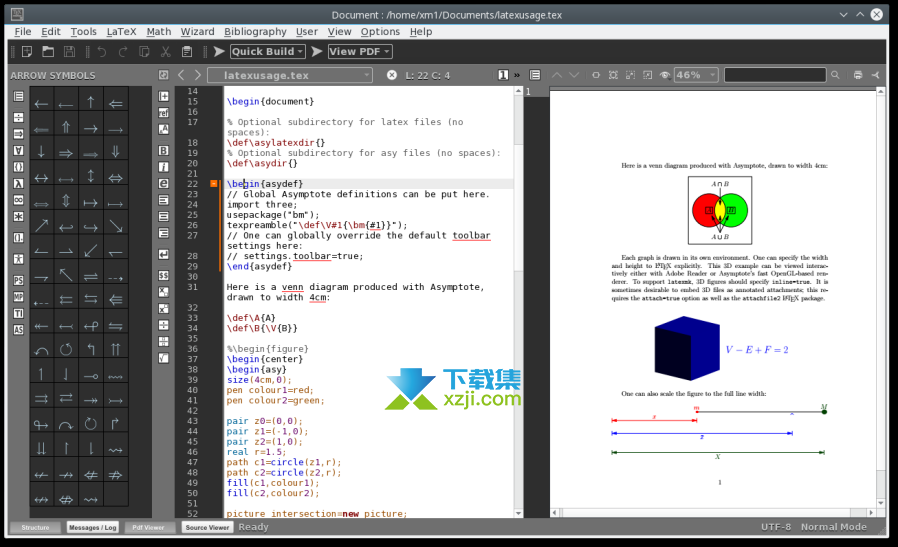Screen dimensions: 898x547
Task: Apply italic formatting with the i icon
Action: 163,167
